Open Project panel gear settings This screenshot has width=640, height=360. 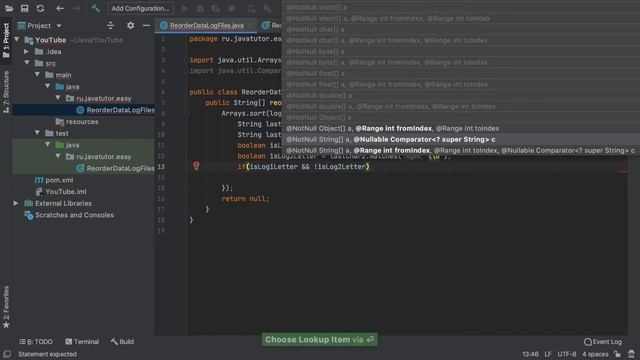click(130, 25)
